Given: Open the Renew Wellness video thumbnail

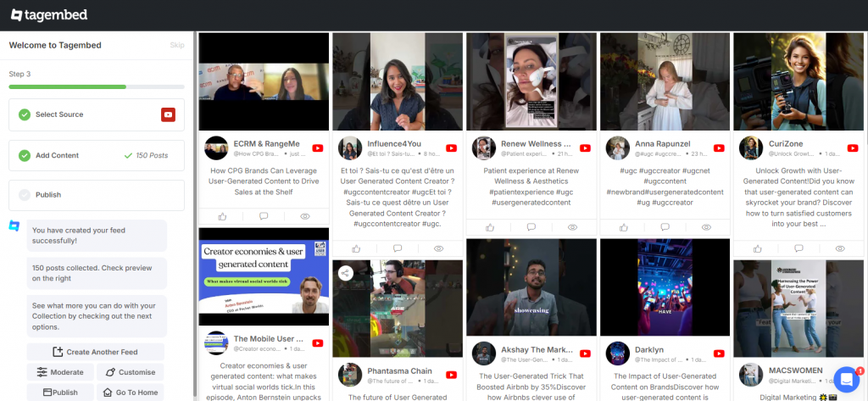Looking at the screenshot, I should (x=531, y=81).
